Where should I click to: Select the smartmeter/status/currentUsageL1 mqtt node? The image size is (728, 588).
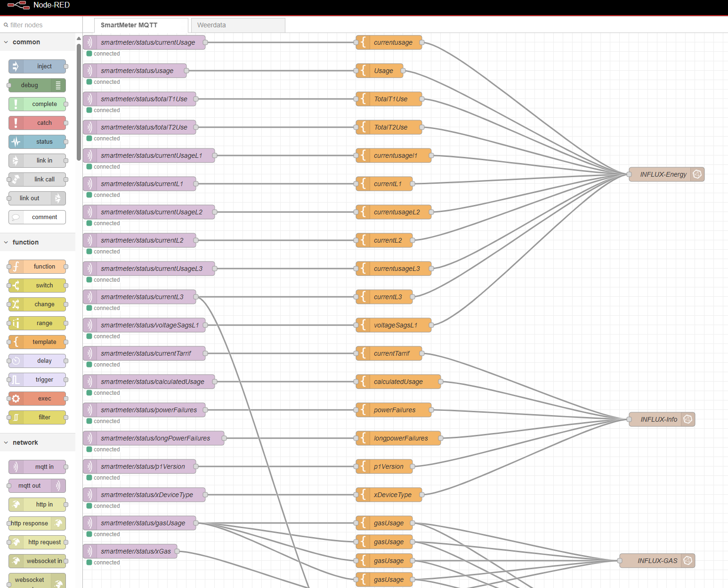pyautogui.click(x=149, y=155)
